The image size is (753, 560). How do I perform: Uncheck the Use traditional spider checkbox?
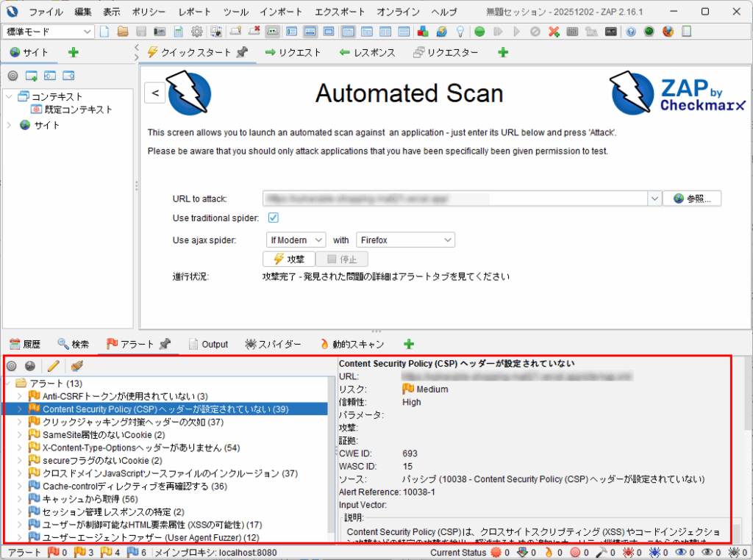pyautogui.click(x=275, y=219)
